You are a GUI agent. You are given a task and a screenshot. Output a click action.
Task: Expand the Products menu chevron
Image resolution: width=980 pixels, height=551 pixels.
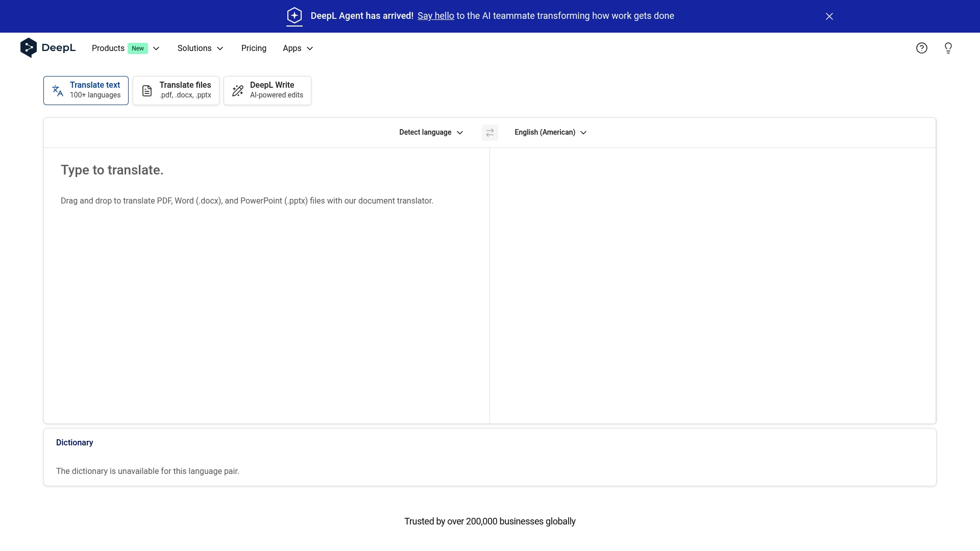pos(156,48)
